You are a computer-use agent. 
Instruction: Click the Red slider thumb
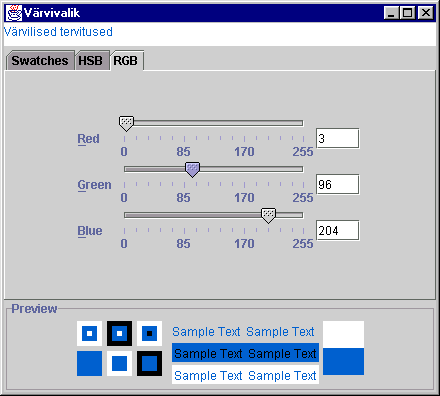click(x=126, y=124)
